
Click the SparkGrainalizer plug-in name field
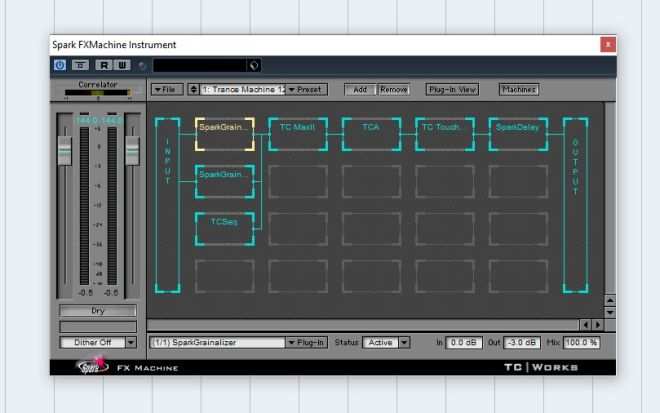[x=218, y=342]
